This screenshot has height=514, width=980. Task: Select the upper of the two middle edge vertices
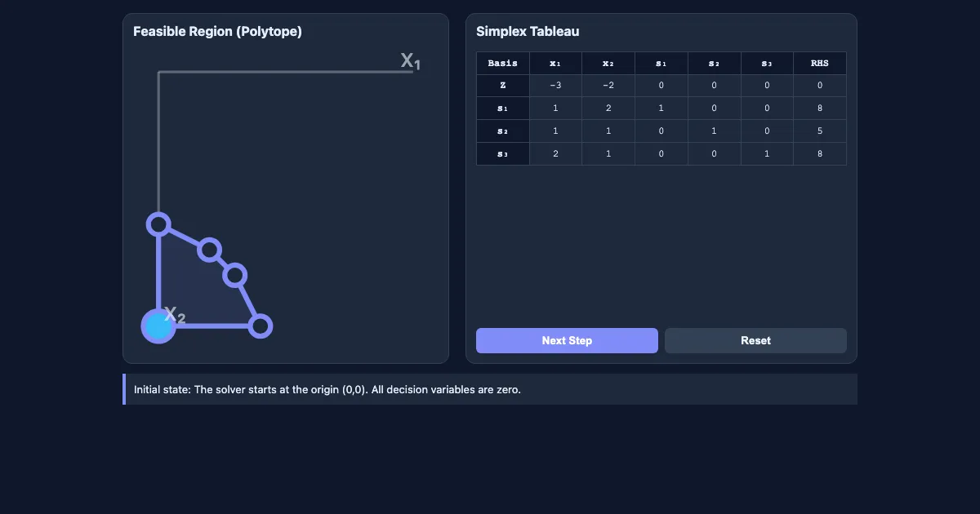(210, 250)
